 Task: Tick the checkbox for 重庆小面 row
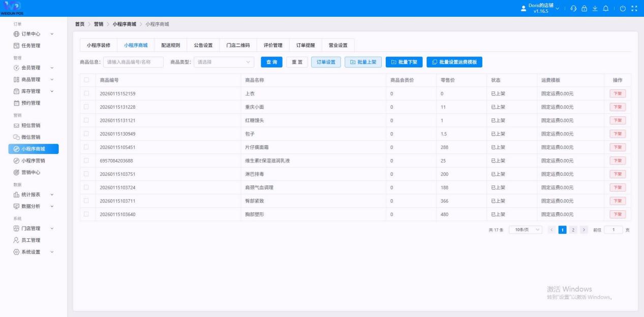[x=86, y=107]
